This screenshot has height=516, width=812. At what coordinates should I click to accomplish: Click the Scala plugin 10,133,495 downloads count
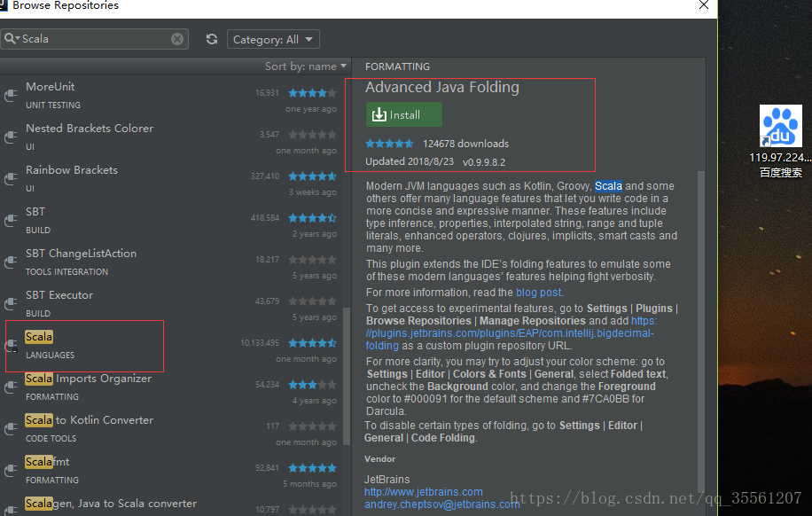pyautogui.click(x=260, y=343)
